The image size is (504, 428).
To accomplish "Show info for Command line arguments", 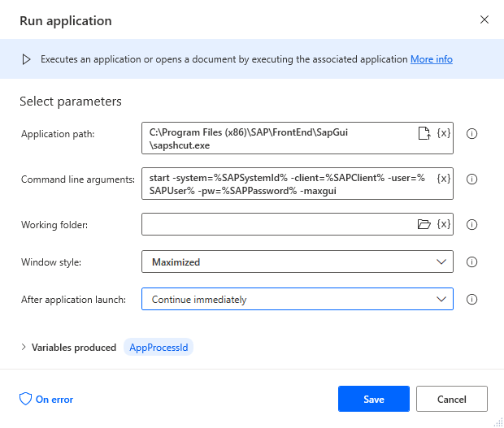I will tap(471, 179).
